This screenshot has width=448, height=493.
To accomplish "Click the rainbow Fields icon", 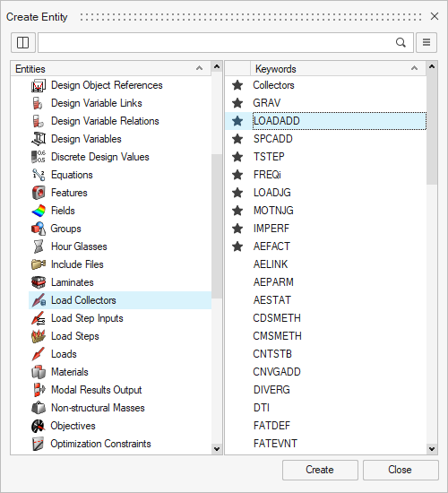I will pos(39,211).
